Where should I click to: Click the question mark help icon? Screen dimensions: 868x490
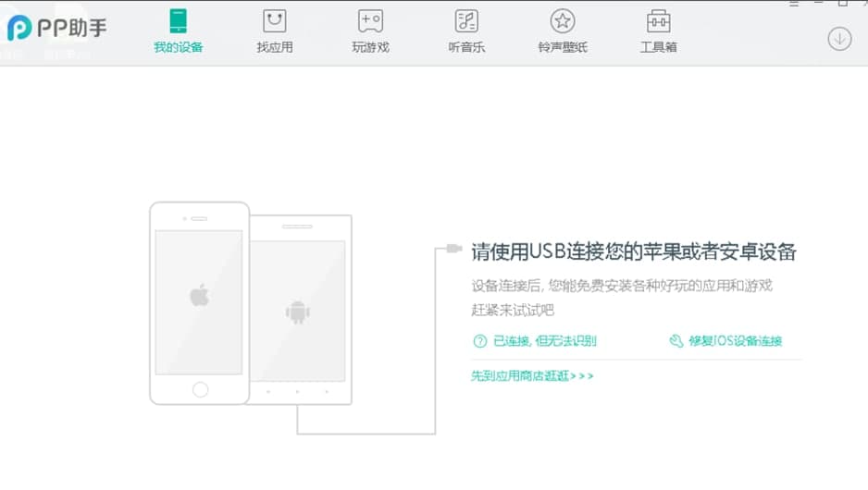[x=480, y=341]
